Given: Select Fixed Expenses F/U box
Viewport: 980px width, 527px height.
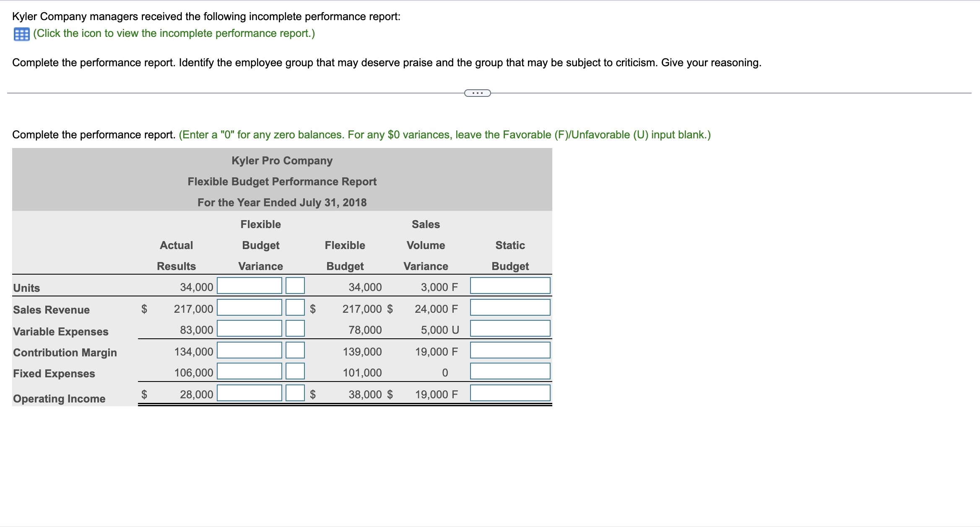Looking at the screenshot, I should click(x=295, y=371).
